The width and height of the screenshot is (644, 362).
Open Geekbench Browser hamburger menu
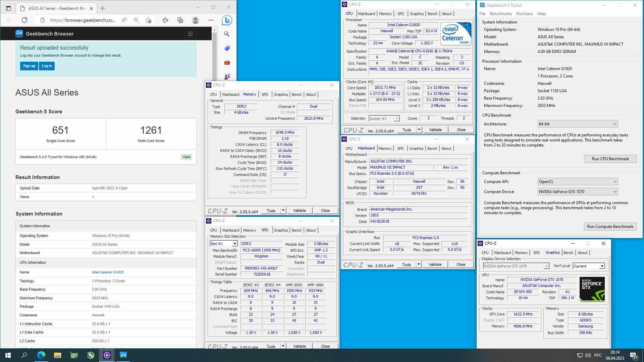point(190,34)
